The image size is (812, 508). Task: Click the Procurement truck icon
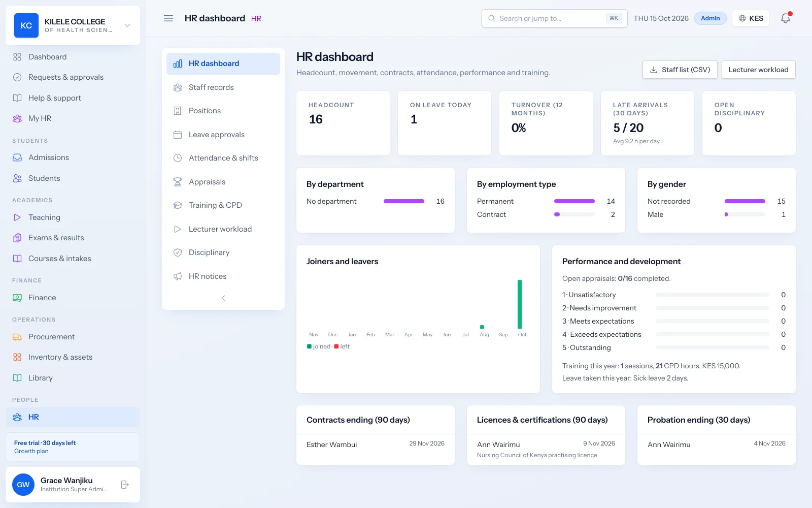point(17,337)
